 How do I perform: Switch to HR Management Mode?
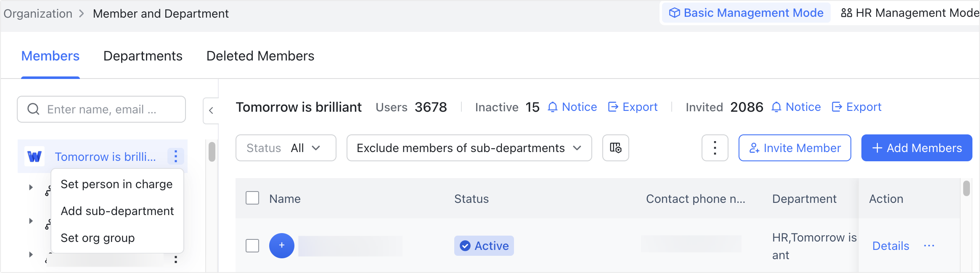click(x=910, y=13)
